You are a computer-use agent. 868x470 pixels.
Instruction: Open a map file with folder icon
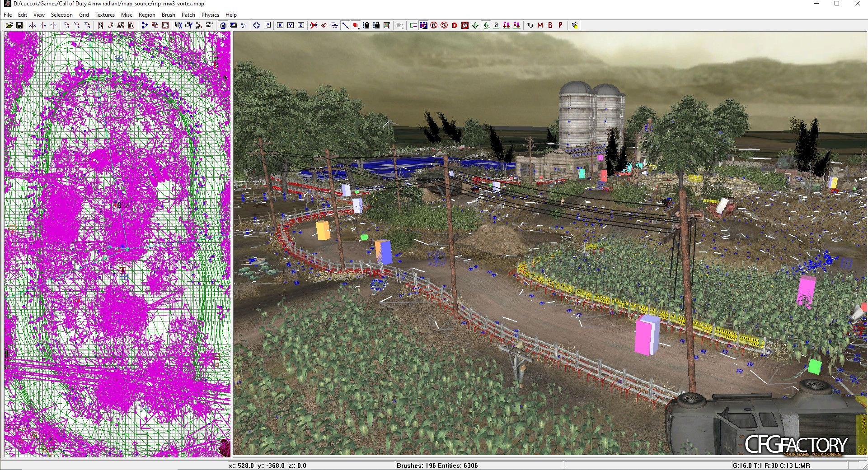(9, 25)
